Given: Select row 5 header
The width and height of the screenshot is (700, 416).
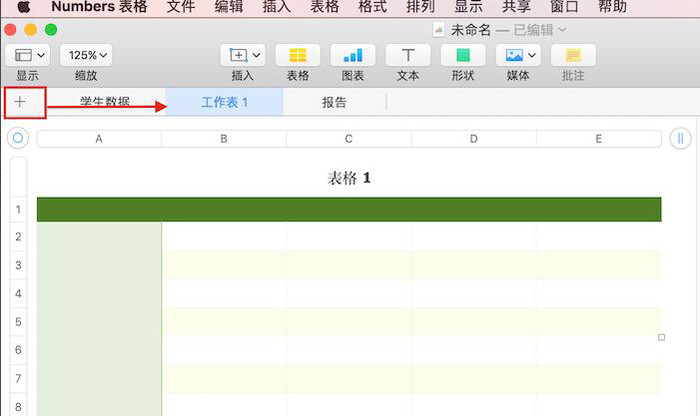Looking at the screenshot, I should point(18,322).
